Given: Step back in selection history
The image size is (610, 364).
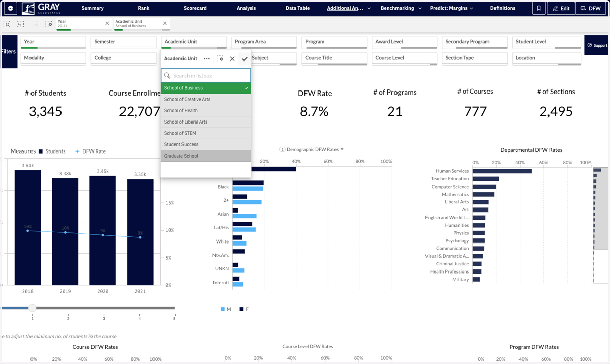Looking at the screenshot, I should coord(21,24).
